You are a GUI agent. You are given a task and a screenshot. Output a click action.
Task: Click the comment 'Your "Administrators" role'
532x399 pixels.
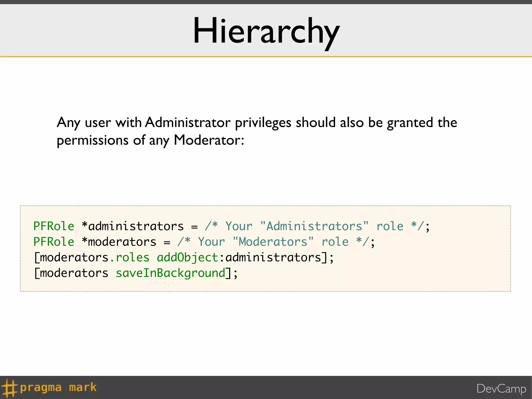pyautogui.click(x=315, y=226)
